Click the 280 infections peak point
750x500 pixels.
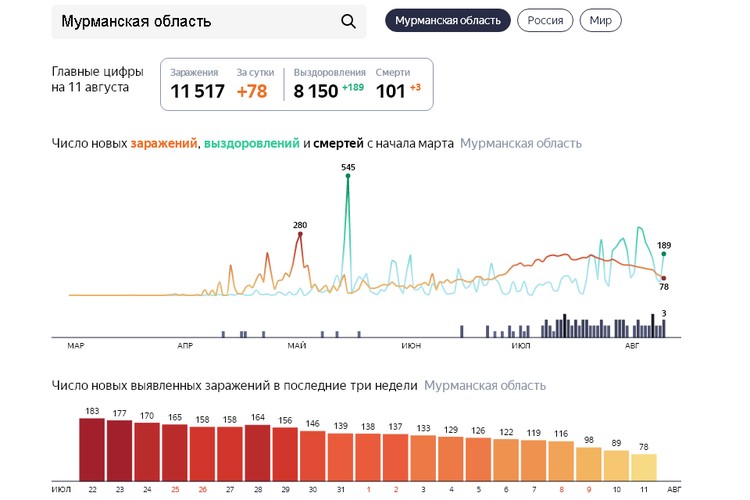tap(299, 235)
